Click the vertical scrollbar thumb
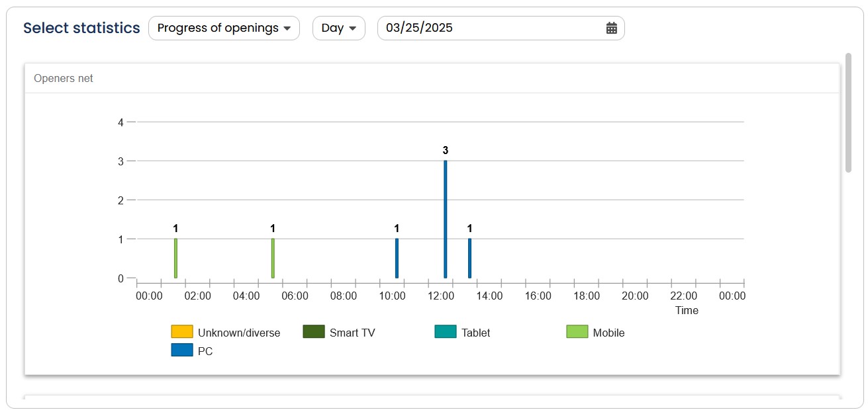868x410 pixels. (x=848, y=112)
